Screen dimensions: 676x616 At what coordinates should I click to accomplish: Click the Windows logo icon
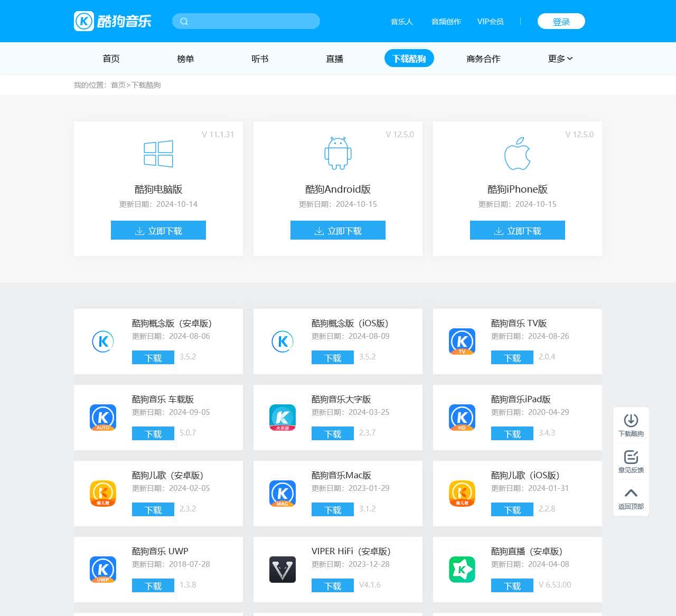tap(158, 154)
